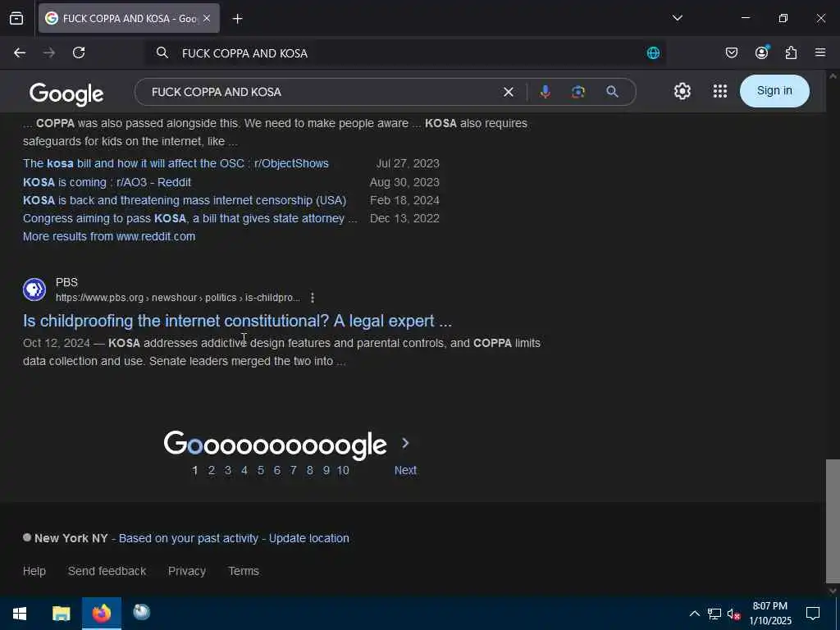This screenshot has width=840, height=630.
Task: Open the Privacy footer link
Action: click(187, 571)
